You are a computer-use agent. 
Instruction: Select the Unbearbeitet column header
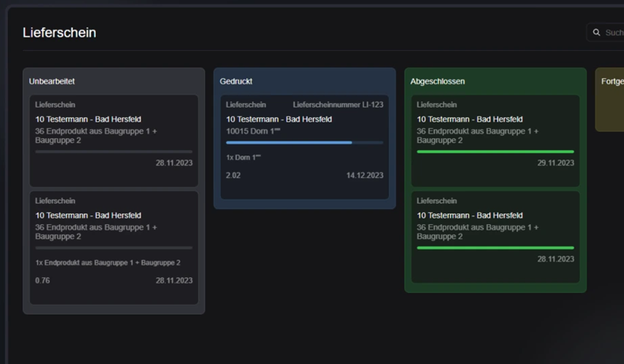[x=52, y=81]
